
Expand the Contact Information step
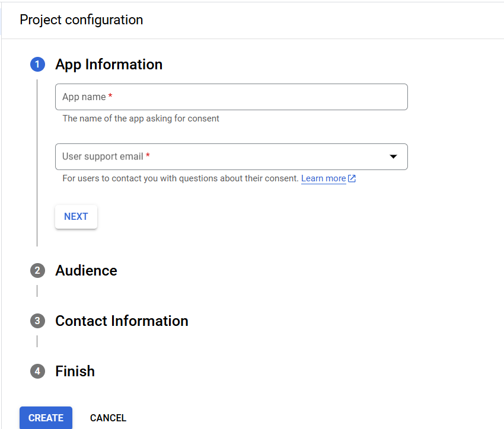coord(122,321)
